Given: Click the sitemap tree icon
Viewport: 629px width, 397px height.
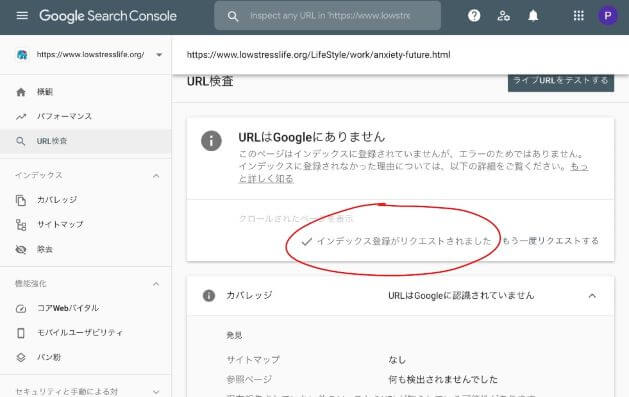Looking at the screenshot, I should pyautogui.click(x=21, y=225).
